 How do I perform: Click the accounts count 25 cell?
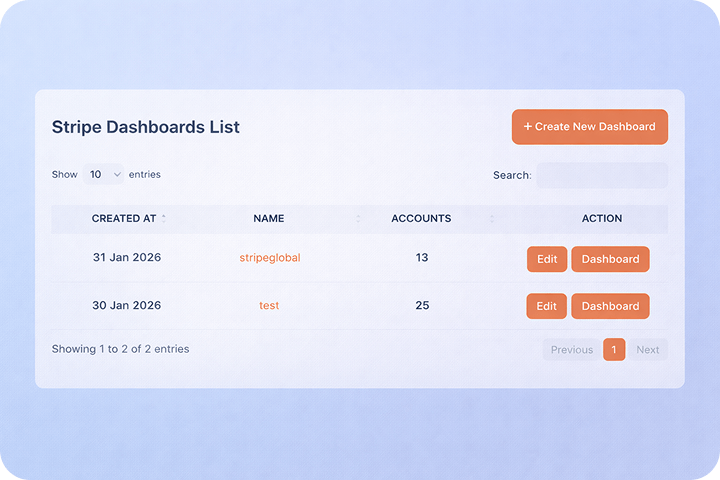pos(421,306)
